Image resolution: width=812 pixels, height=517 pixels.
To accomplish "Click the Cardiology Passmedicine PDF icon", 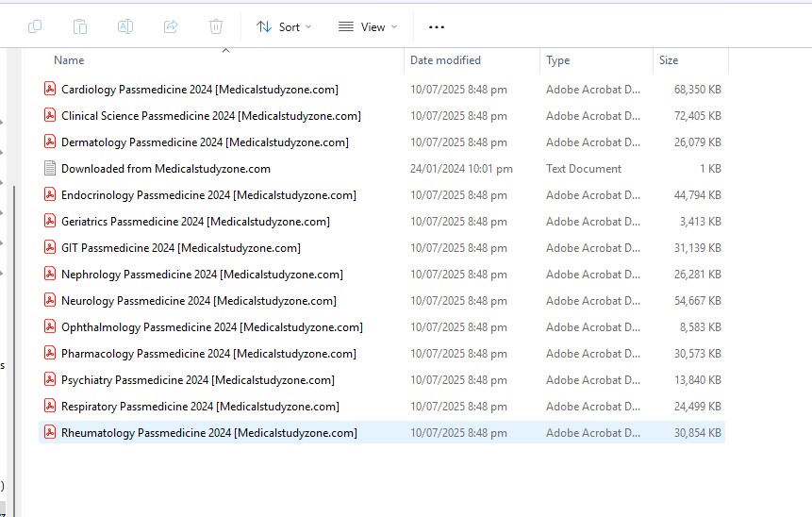I will coord(50,89).
